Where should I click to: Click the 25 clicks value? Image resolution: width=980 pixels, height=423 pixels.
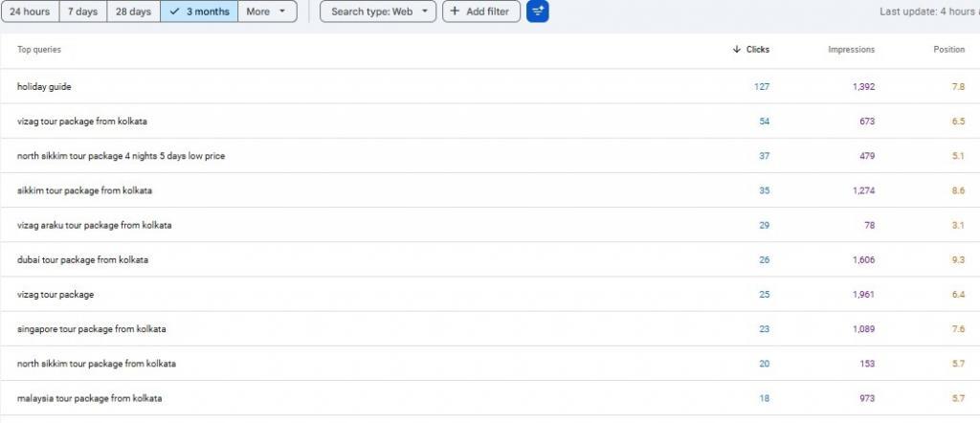[765, 295]
